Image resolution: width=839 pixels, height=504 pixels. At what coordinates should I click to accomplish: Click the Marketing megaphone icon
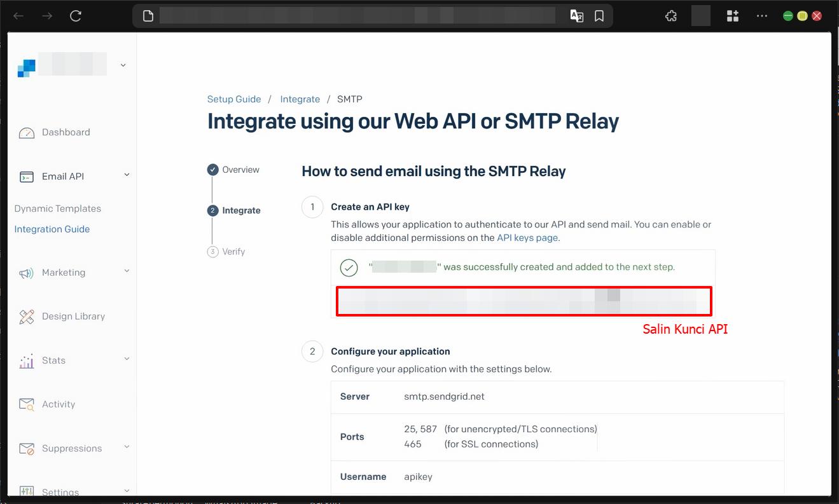[26, 272]
